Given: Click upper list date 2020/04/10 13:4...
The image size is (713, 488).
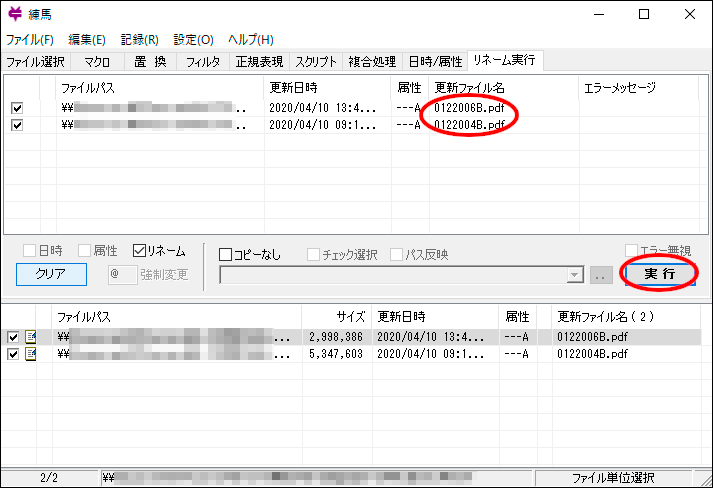Looking at the screenshot, I should pos(322,108).
